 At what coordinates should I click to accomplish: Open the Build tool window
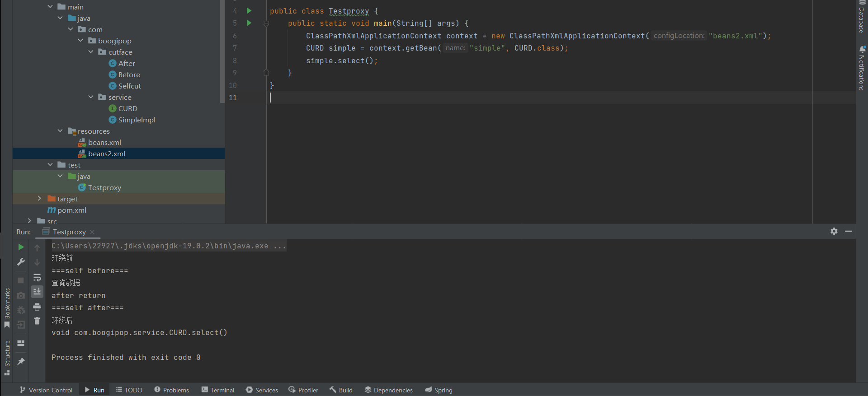point(341,390)
